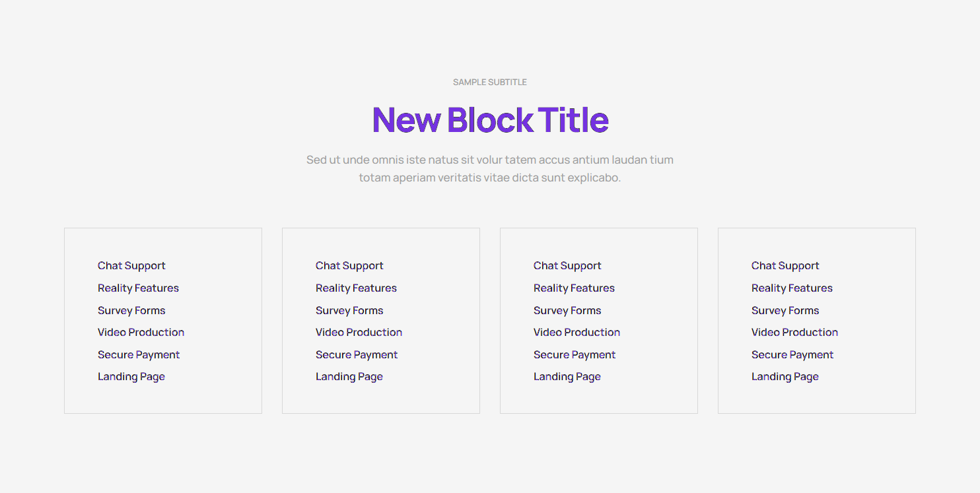Click Reality Features in the first card

point(138,288)
